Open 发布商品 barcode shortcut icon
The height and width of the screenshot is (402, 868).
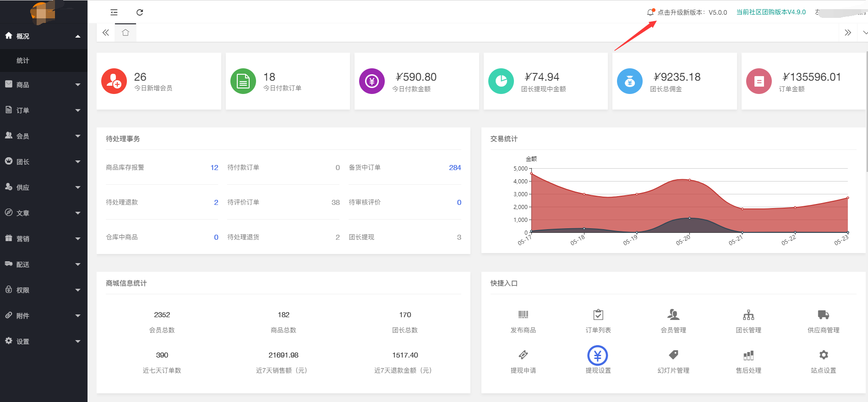point(523,314)
